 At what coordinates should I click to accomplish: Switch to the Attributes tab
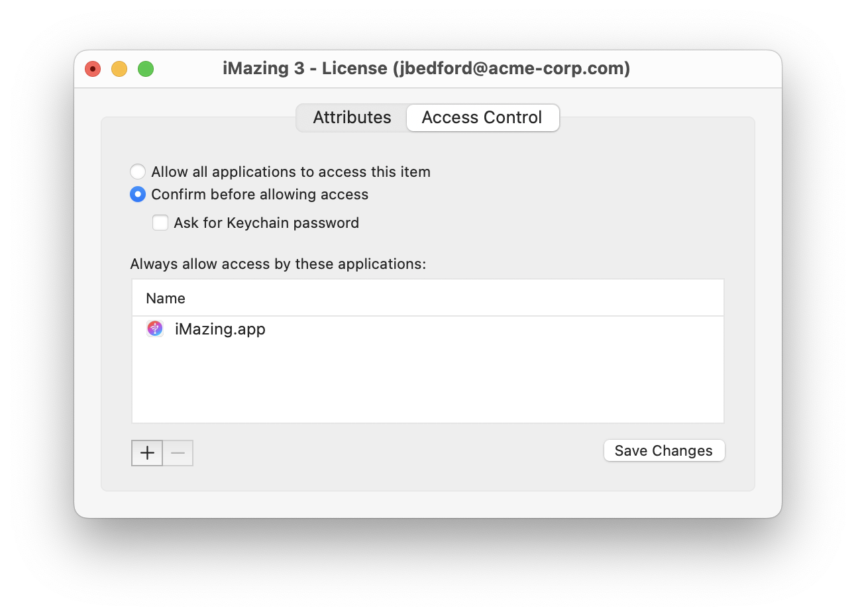click(352, 117)
